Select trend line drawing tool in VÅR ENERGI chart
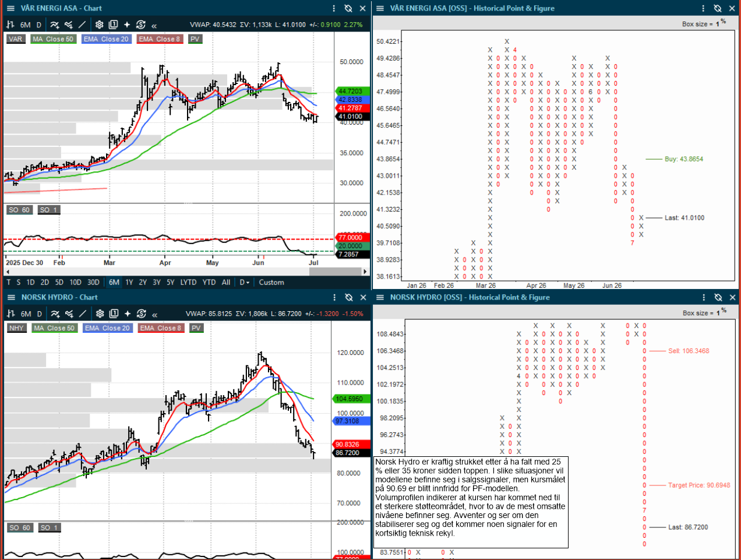Viewport: 741px width, 560px height. click(82, 24)
